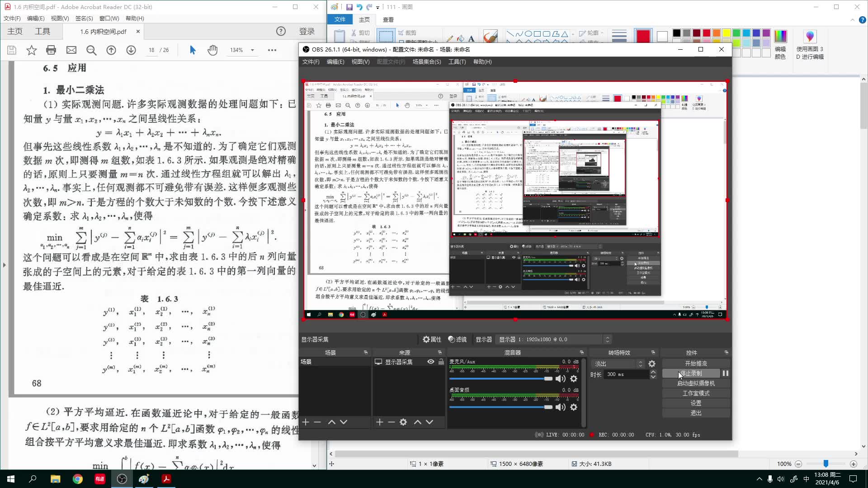Choose the selection arrow tool in Acrobat

click(193, 50)
